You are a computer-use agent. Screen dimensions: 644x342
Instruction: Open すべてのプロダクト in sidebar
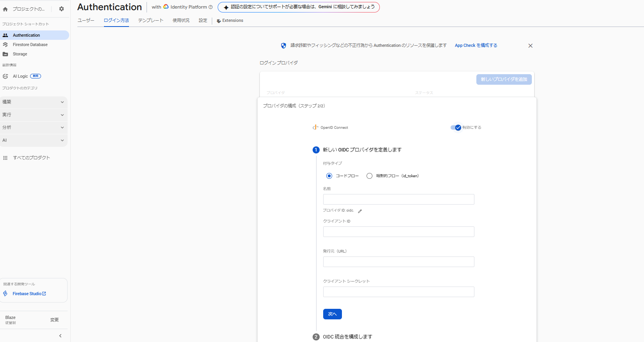click(x=31, y=158)
